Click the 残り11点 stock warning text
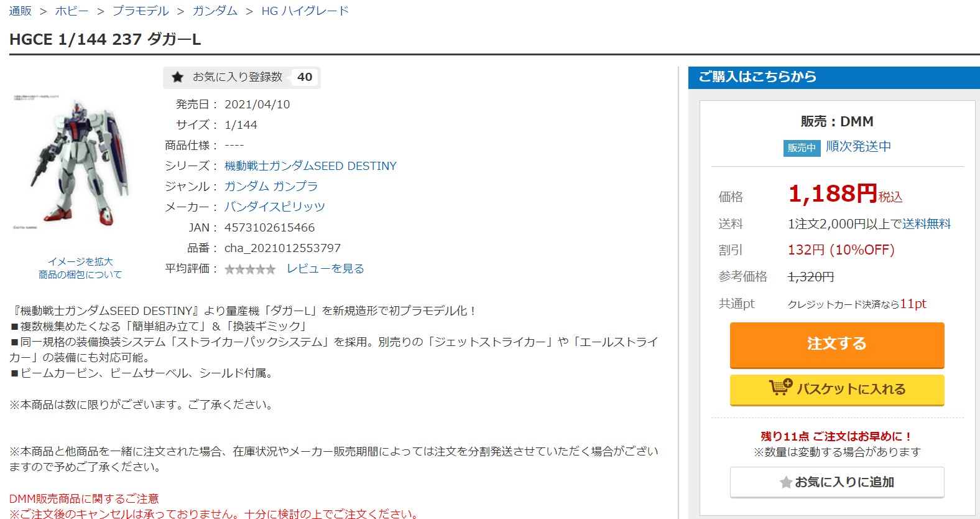This screenshot has height=519, width=980. [836, 436]
